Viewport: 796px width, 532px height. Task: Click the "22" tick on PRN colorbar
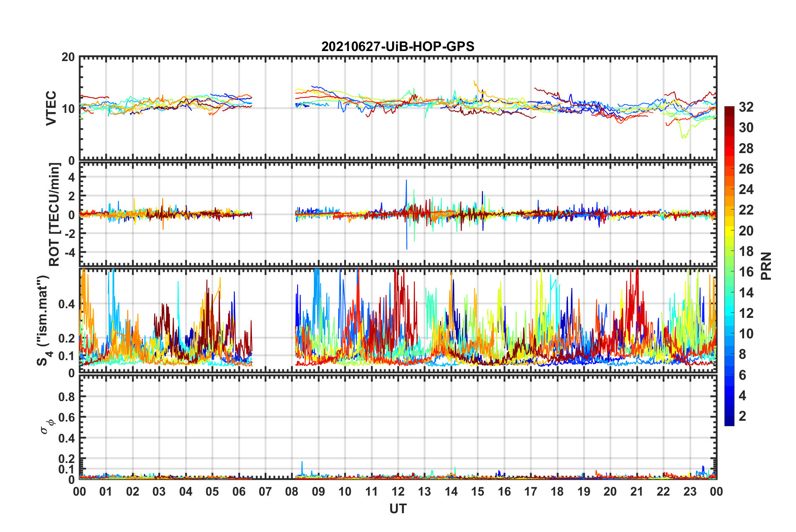746,210
